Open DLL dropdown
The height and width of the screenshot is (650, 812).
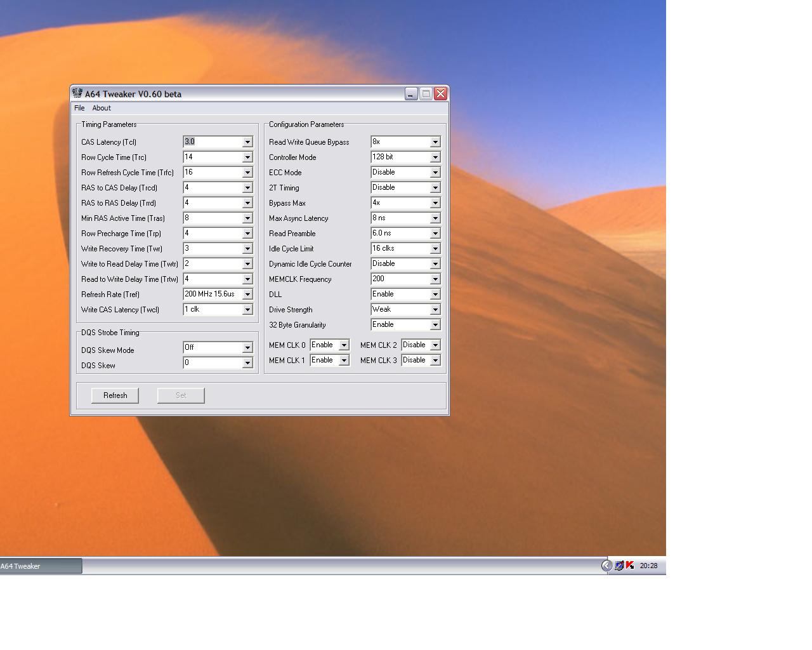coord(435,295)
